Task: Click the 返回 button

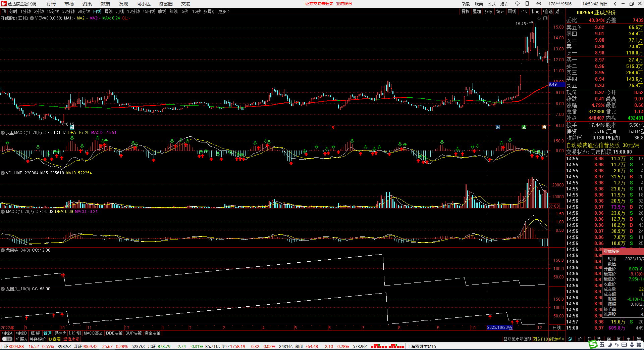Action: click(559, 11)
